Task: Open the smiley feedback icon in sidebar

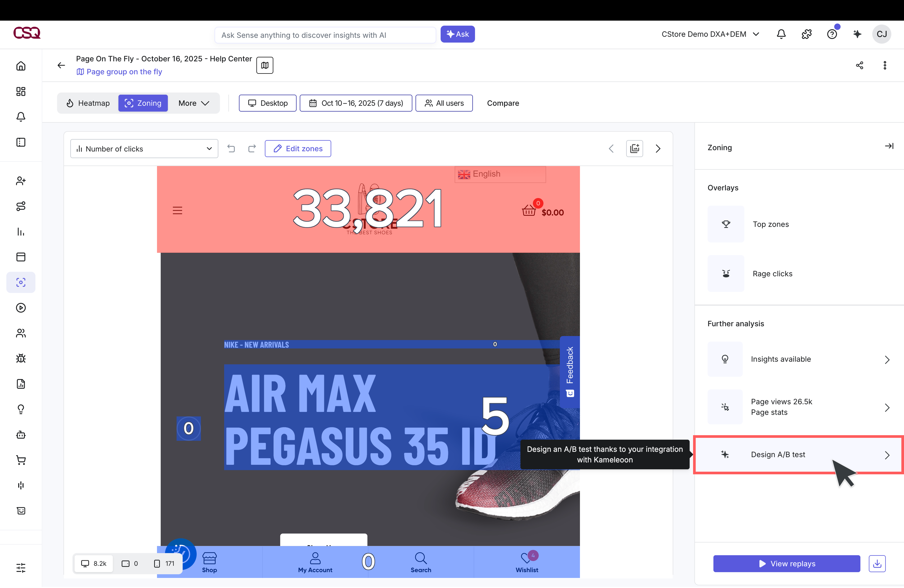Action: [21, 511]
